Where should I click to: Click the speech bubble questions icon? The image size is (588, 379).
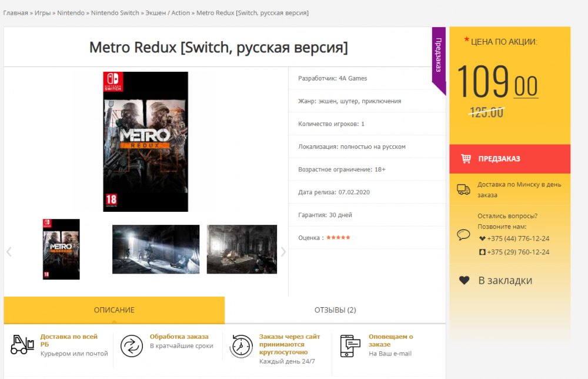(463, 234)
